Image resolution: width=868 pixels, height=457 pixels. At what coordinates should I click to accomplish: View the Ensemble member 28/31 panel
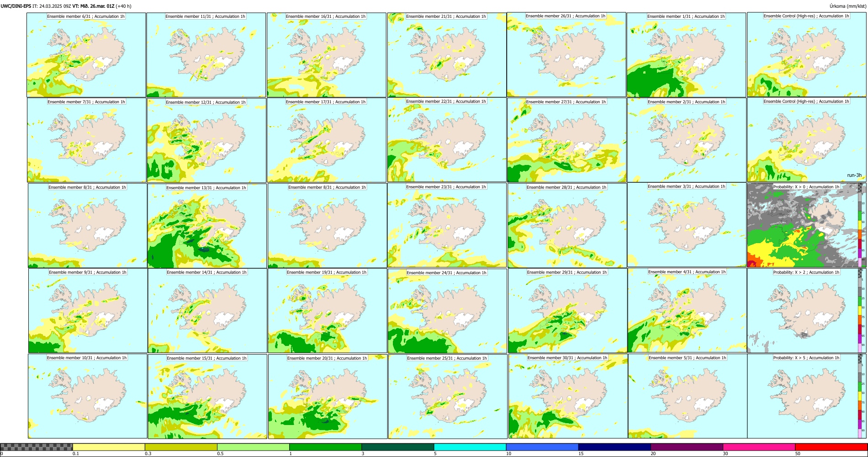pyautogui.click(x=567, y=226)
